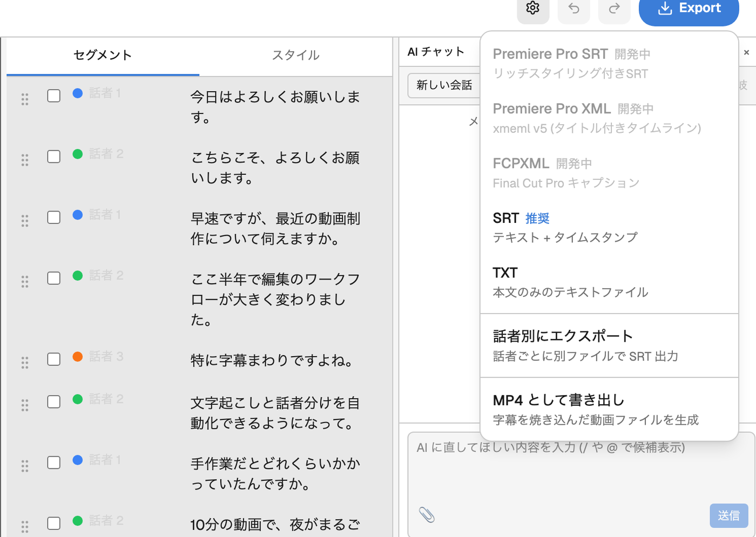
Task: Open 話者 1 label on 今日はよろしく row
Action: [x=105, y=93]
